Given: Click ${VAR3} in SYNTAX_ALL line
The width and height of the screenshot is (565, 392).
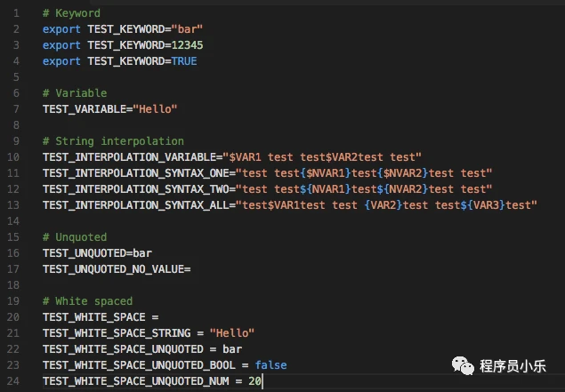Looking at the screenshot, I should pos(483,205).
